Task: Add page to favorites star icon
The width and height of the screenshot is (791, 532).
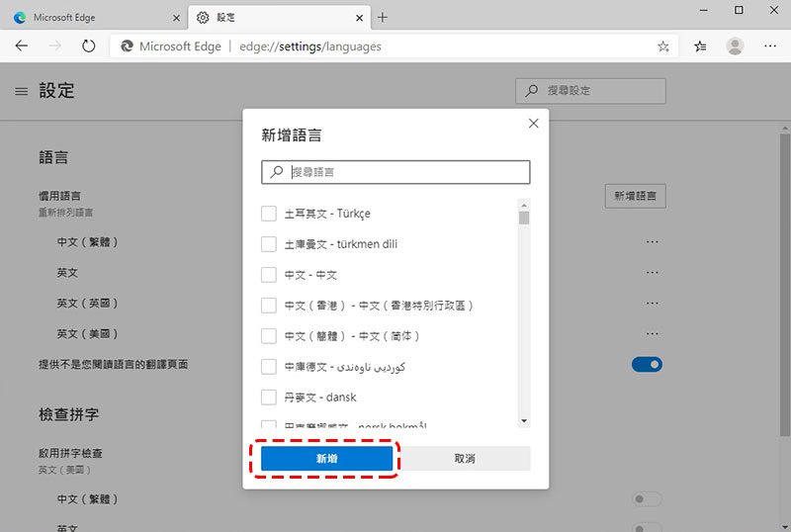Action: coord(662,45)
